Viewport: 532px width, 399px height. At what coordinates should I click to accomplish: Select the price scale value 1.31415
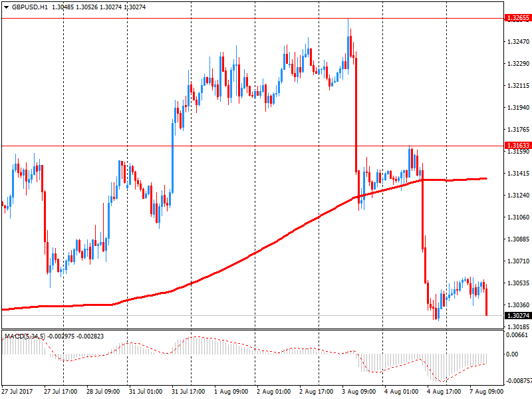point(518,174)
